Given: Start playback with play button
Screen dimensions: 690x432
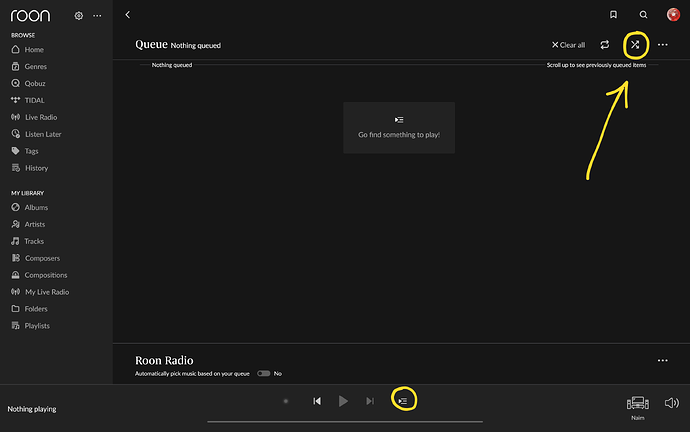Looking at the screenshot, I should [343, 401].
